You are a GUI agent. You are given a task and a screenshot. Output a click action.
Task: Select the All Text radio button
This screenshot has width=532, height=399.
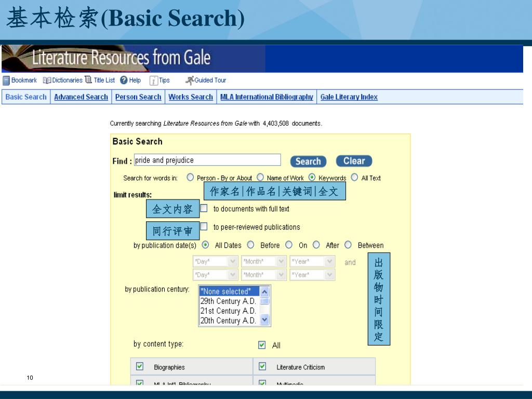(354, 178)
